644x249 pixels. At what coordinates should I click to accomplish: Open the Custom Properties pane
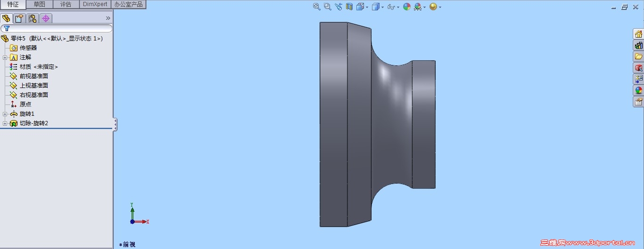638,102
